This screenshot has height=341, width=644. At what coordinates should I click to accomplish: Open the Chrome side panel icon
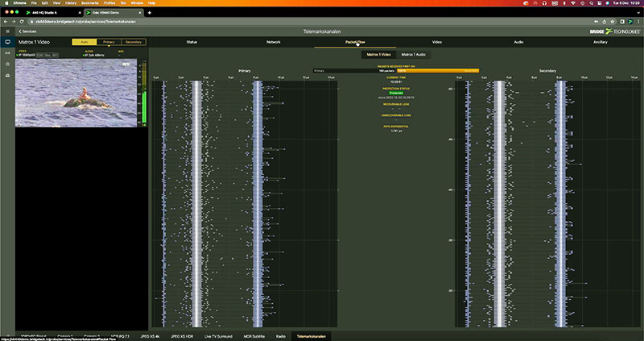[622, 22]
